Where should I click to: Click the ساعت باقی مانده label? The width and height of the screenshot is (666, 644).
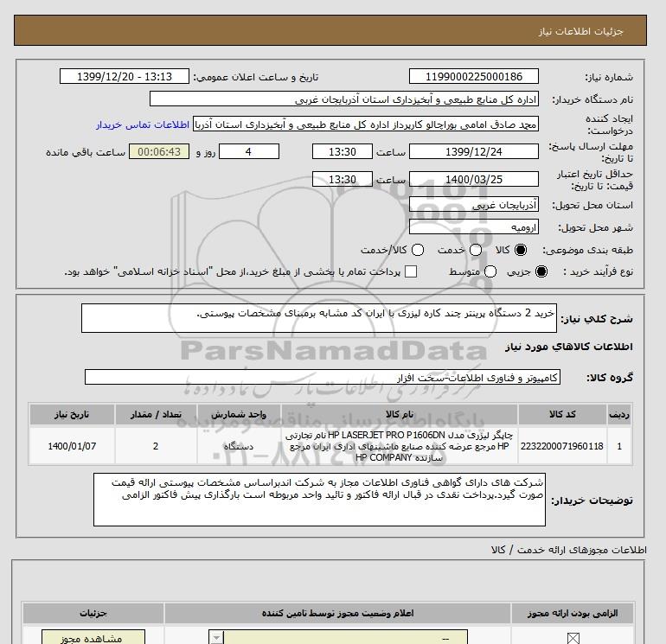[86, 152]
